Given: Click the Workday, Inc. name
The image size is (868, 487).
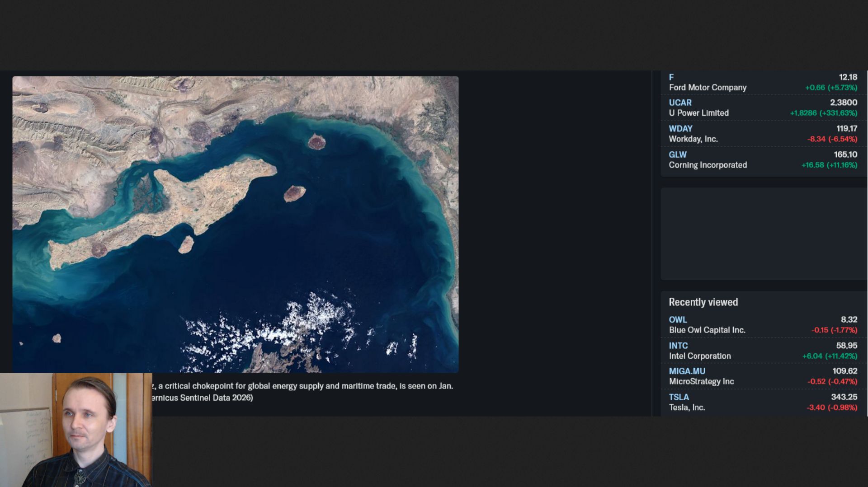Looking at the screenshot, I should (693, 139).
